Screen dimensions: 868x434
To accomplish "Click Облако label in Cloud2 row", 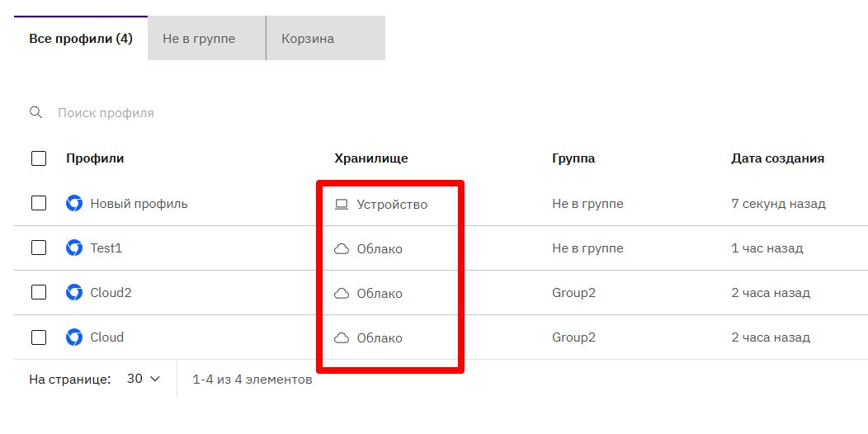I will pos(380,294).
